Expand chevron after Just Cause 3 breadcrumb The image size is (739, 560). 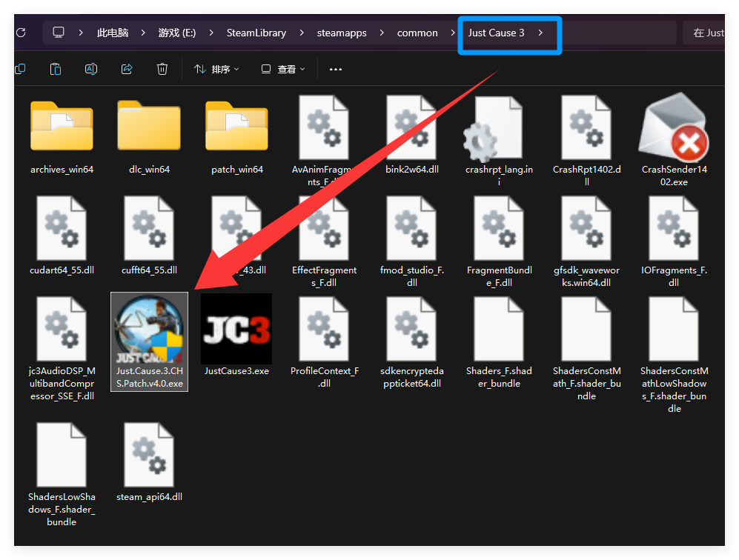540,33
